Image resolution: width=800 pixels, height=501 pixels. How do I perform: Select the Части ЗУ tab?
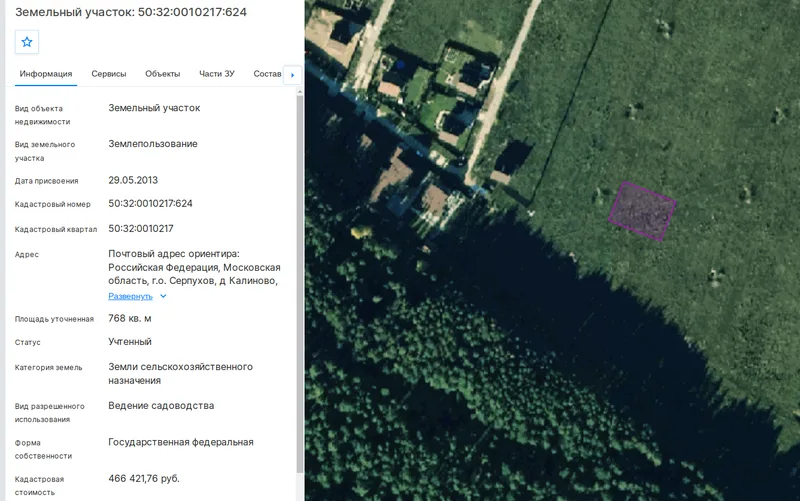(217, 74)
